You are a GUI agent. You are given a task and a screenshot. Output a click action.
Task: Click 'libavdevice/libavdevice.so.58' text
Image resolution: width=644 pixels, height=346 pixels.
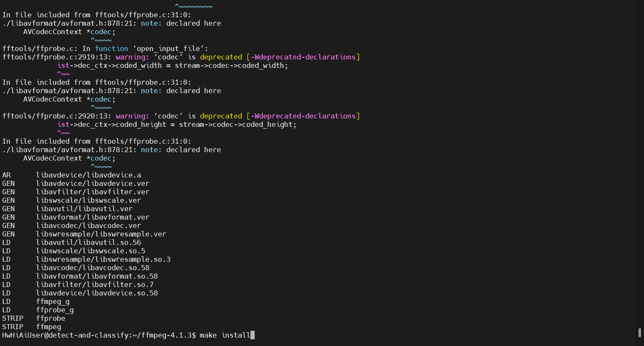click(x=97, y=293)
